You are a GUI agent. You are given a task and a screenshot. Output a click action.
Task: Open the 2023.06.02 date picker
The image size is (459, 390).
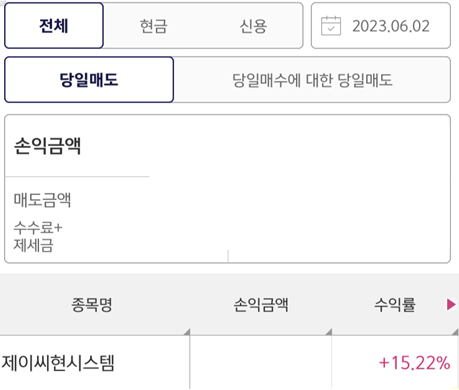381,26
